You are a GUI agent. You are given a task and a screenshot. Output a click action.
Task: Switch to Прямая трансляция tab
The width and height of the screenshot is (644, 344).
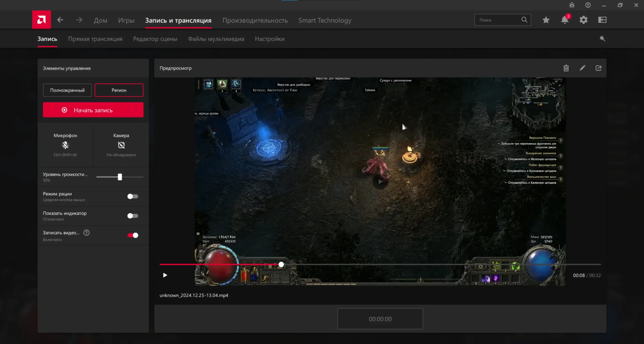point(95,39)
